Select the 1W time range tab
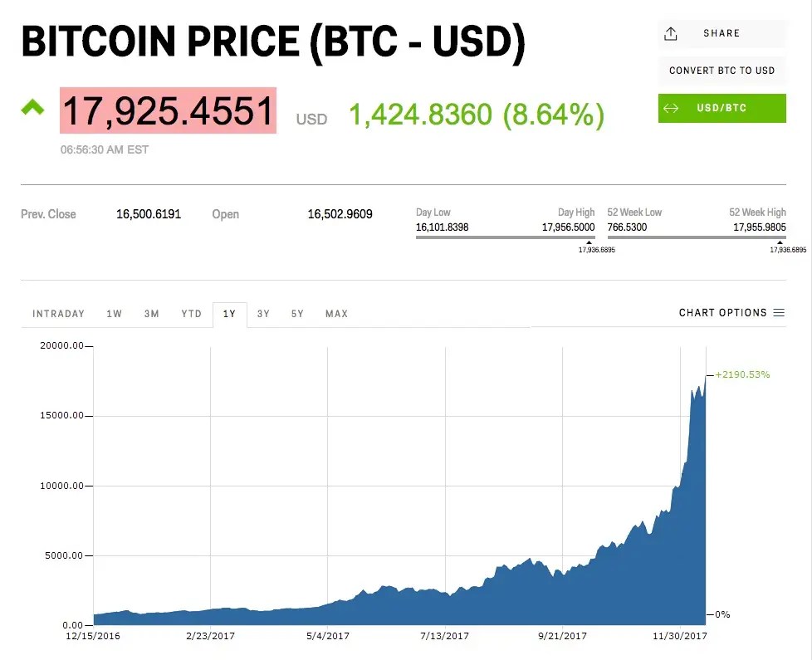This screenshot has width=812, height=660. (x=114, y=314)
